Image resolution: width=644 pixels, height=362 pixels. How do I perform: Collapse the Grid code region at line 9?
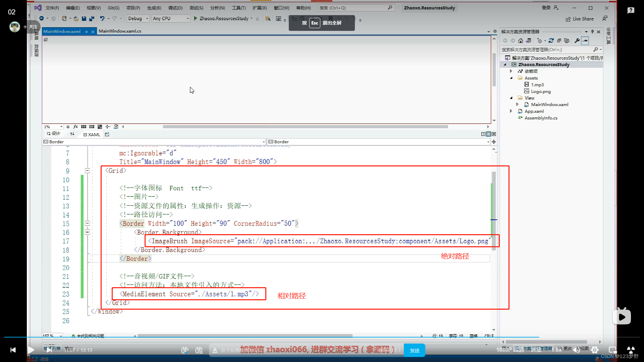[87, 170]
